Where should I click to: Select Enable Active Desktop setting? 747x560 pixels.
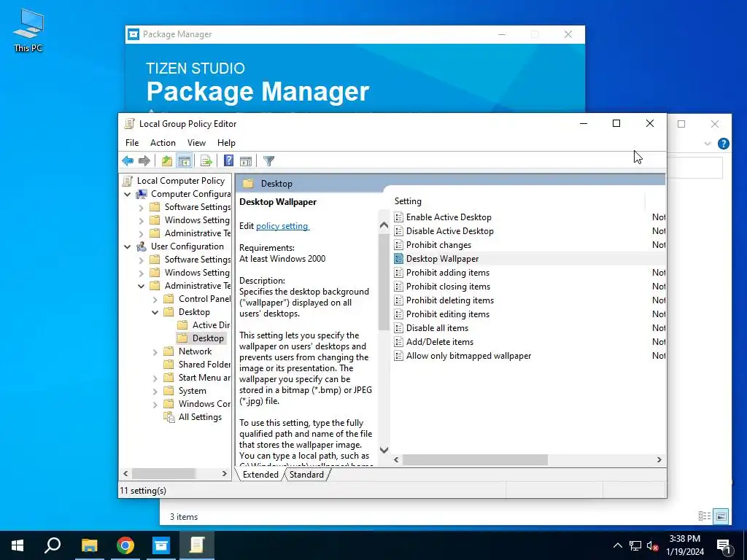[449, 217]
